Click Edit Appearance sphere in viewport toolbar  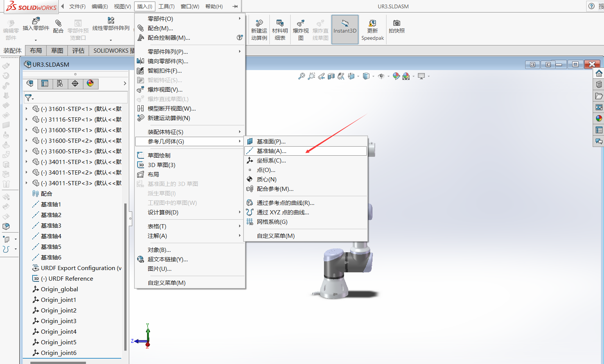[396, 76]
